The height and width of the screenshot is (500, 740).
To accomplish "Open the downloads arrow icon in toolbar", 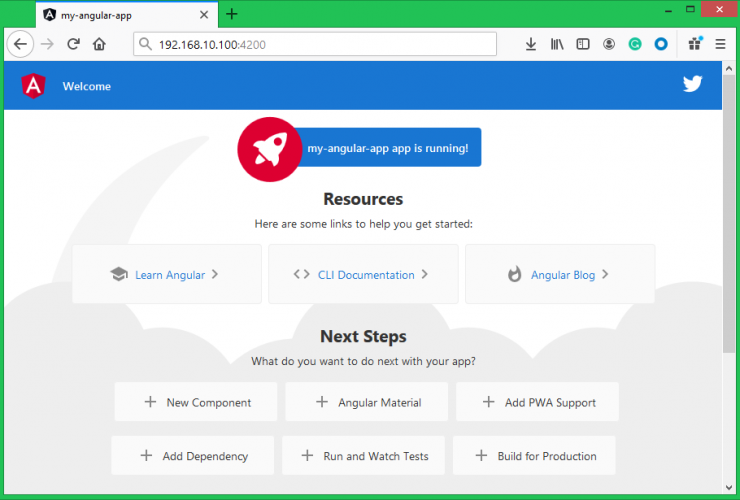I will [x=531, y=44].
